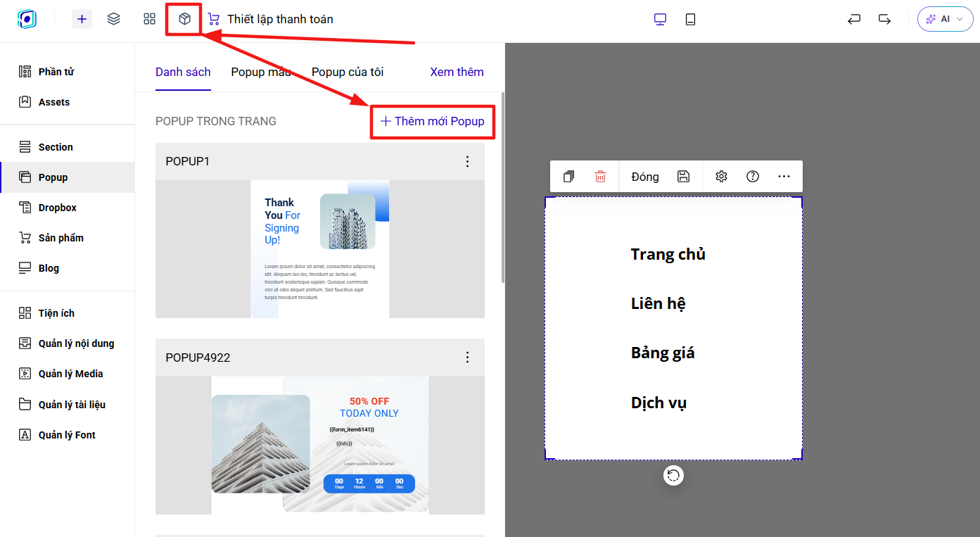Click the cube popup icon in top bar
This screenshot has height=537, width=980.
(184, 19)
